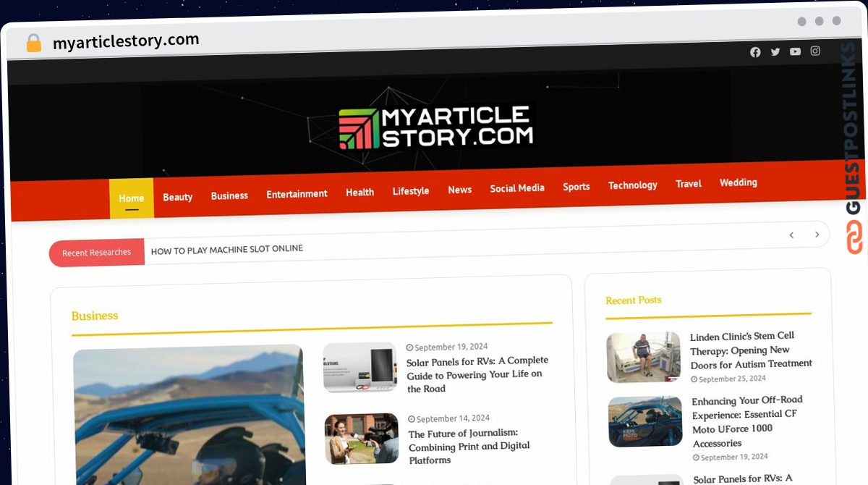
Task: Click the Linden Clinic post thumbnail
Action: (644, 357)
